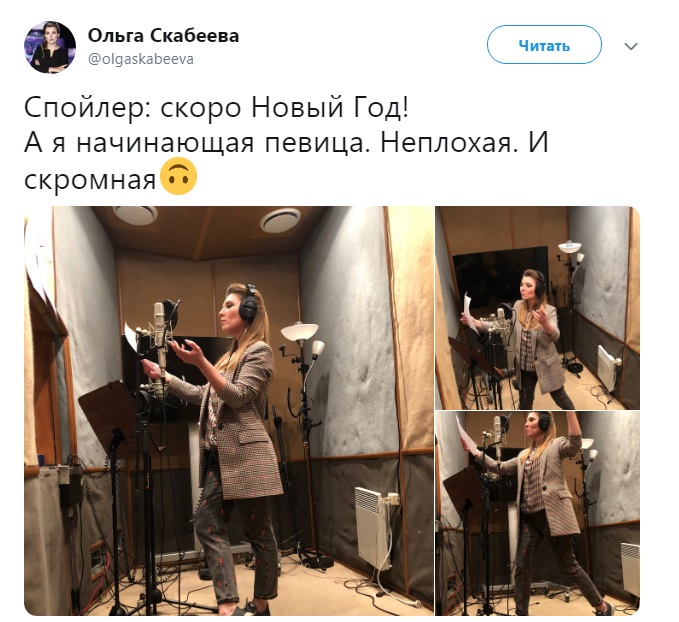
Task: Open the round profile avatar
Action: point(50,47)
